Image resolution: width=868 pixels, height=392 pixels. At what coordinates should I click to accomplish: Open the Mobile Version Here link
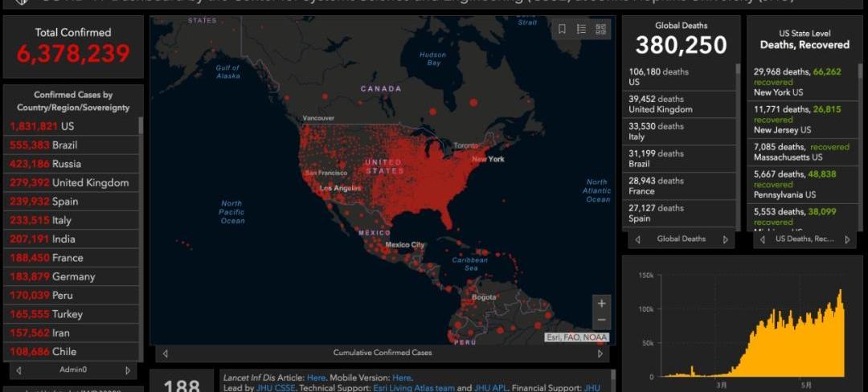[401, 378]
